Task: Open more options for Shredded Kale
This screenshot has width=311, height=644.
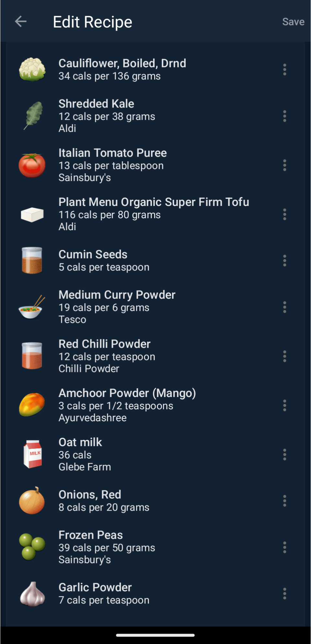Action: coord(284,116)
